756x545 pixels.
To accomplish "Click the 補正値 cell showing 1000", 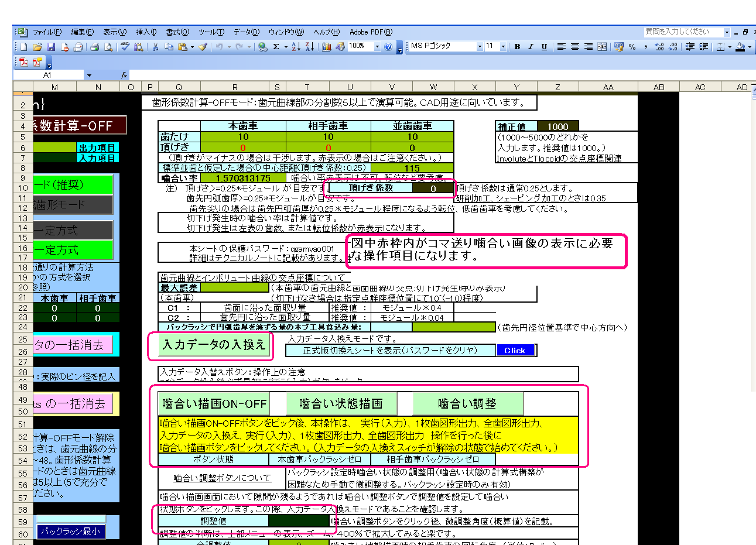I will pos(557,126).
